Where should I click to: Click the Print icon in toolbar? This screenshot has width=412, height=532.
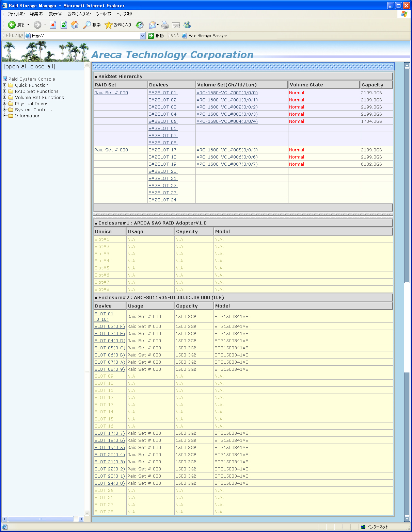pos(165,25)
